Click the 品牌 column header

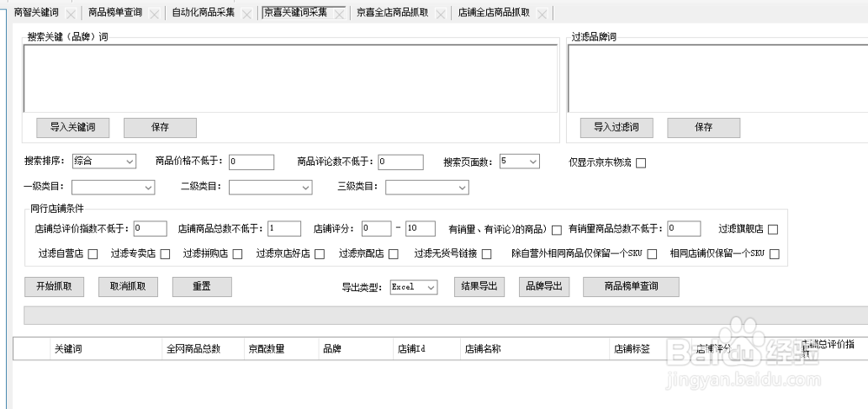(x=357, y=349)
